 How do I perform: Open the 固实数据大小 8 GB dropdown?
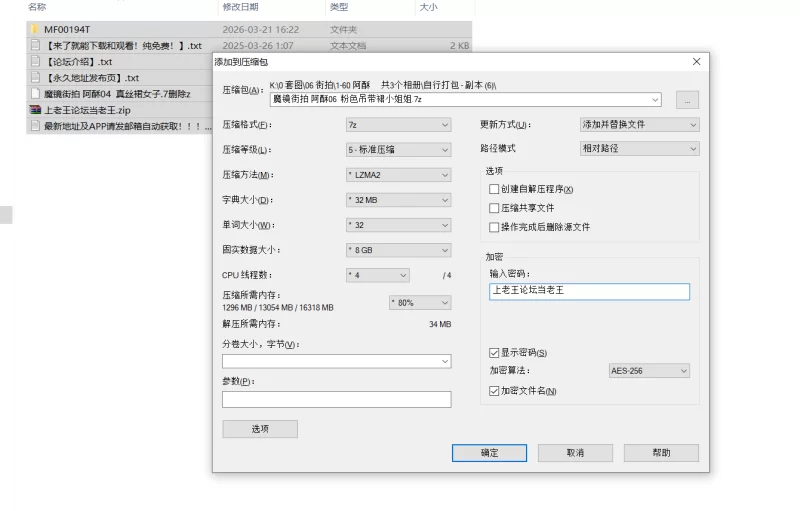tap(398, 250)
